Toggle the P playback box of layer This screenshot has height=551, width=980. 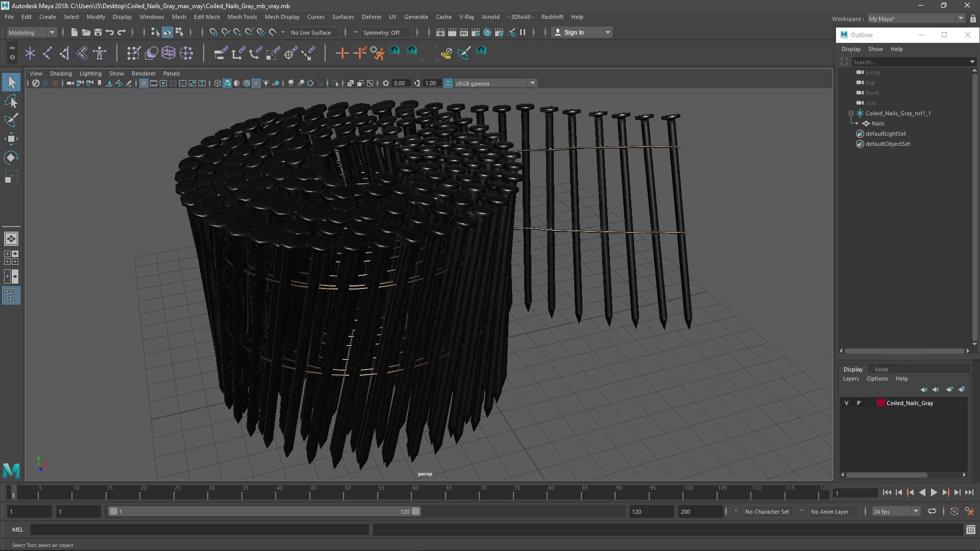pyautogui.click(x=859, y=403)
